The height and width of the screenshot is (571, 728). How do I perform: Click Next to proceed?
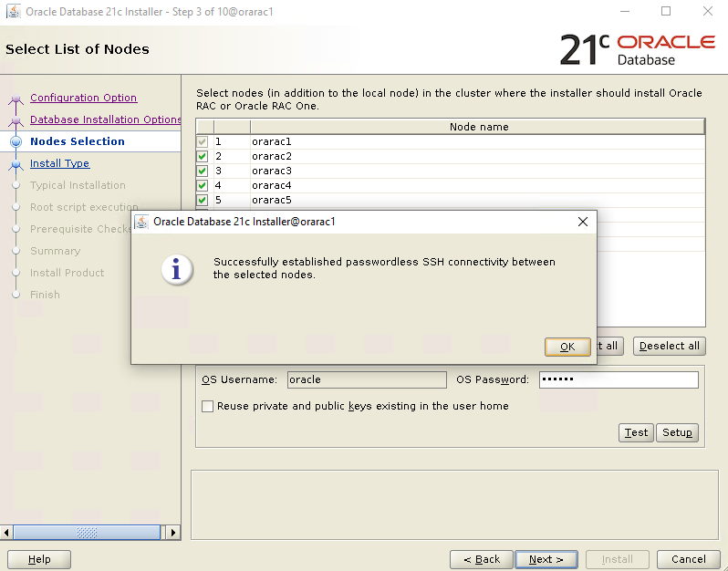click(546, 559)
